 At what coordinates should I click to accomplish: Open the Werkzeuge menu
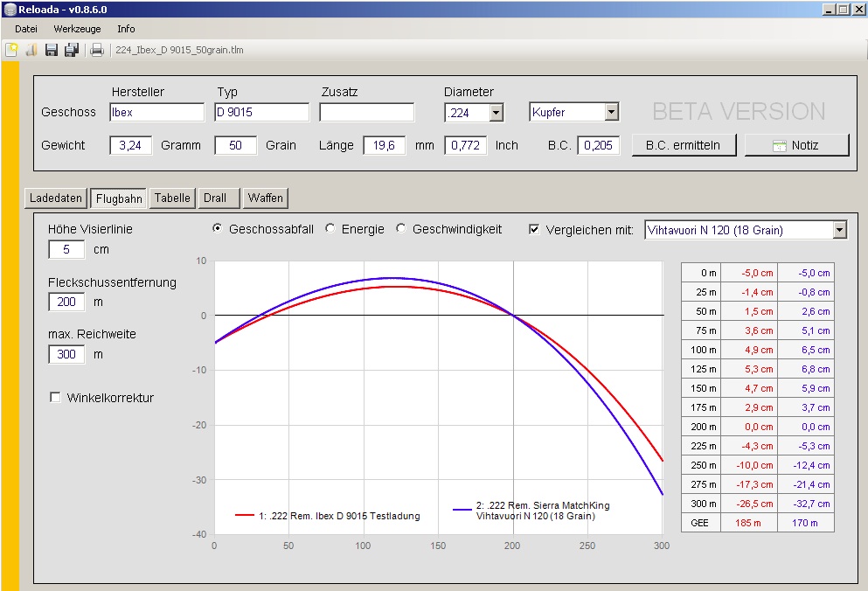[77, 29]
